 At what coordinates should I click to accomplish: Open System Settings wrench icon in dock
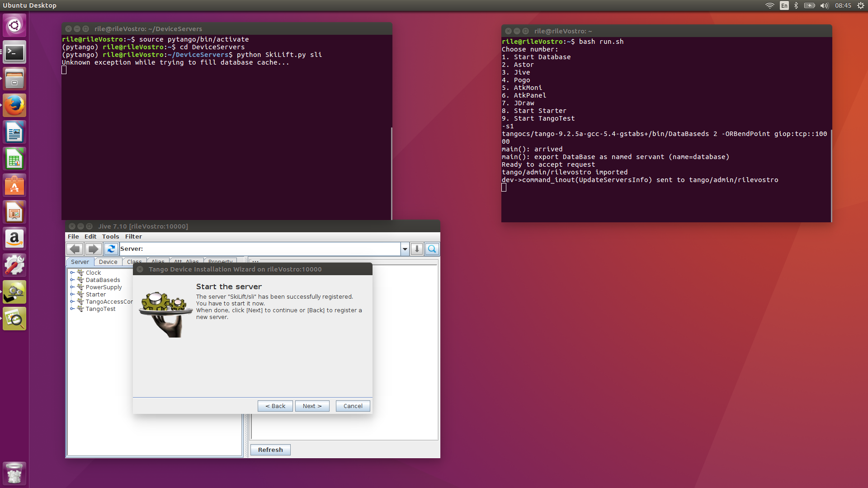click(14, 266)
